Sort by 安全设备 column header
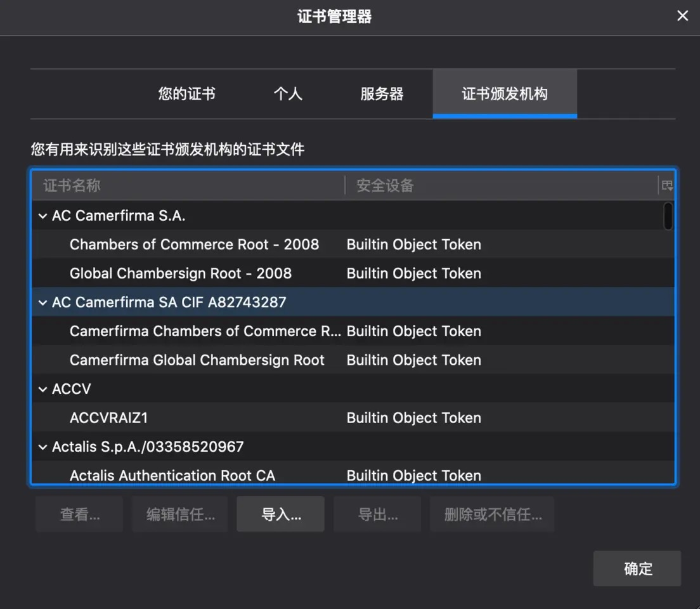Viewport: 700px width, 609px height. coord(502,185)
